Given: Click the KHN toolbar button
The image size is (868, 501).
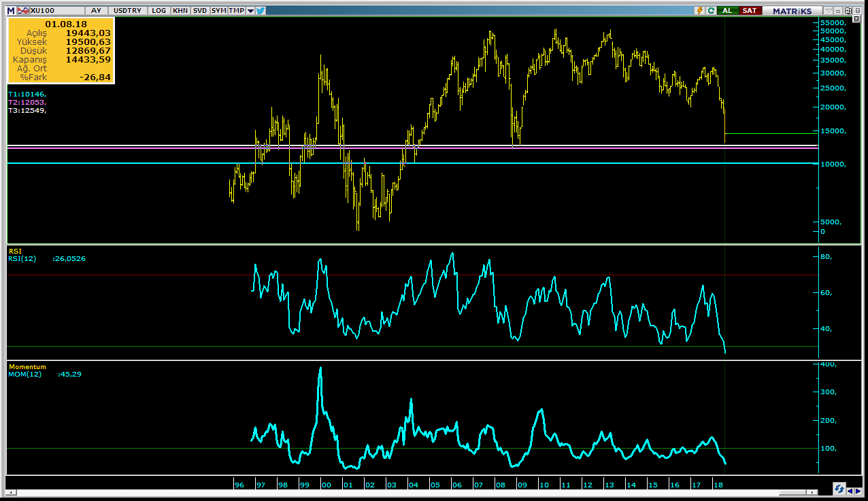Looking at the screenshot, I should pyautogui.click(x=180, y=11).
